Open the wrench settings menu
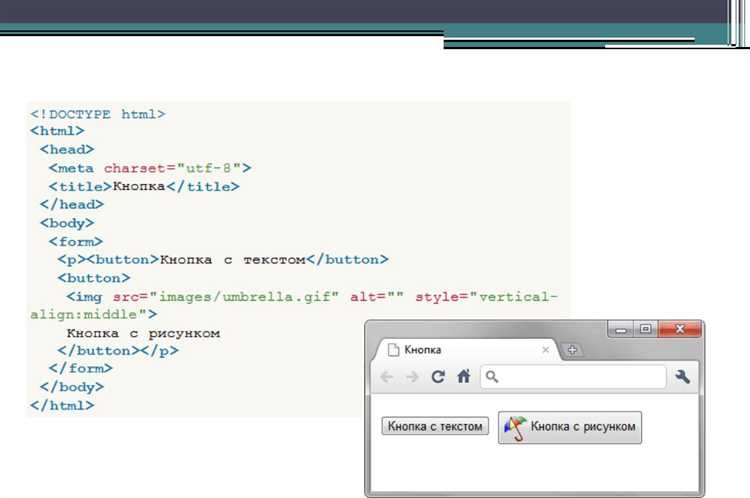Viewport: 750px width, 498px height. pos(684,377)
